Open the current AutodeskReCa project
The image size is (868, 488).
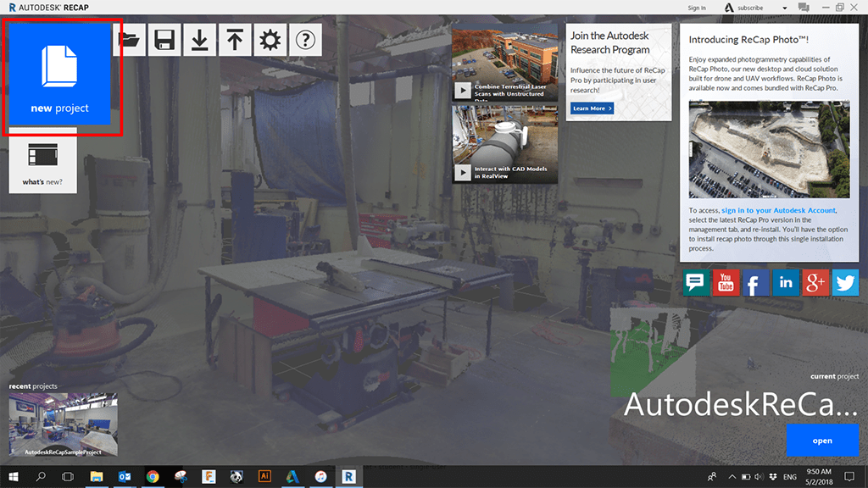[822, 440]
